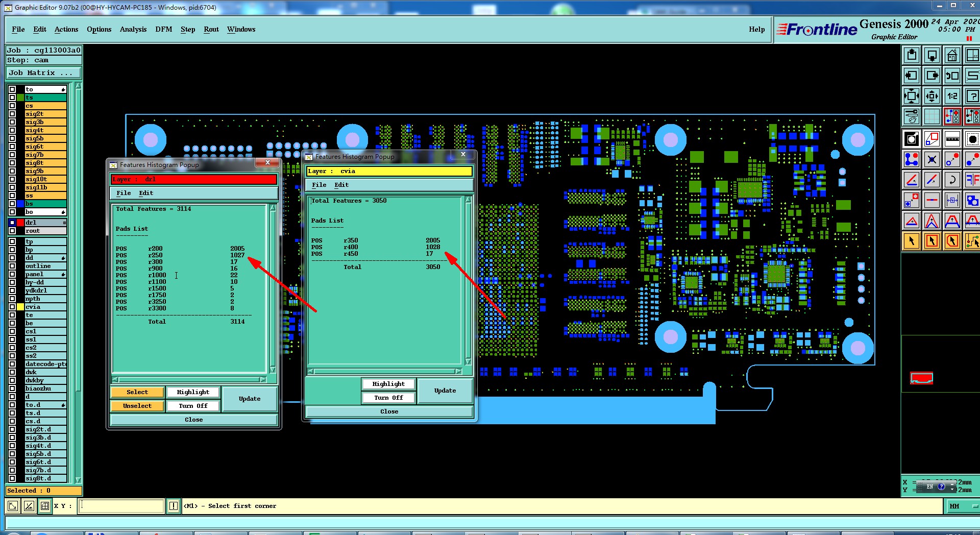This screenshot has width=980, height=535.
Task: Click the red color swatch of layer drl
Action: [20, 223]
